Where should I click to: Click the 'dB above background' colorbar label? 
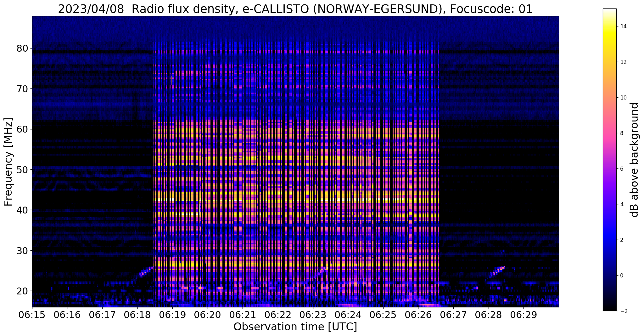click(x=635, y=160)
